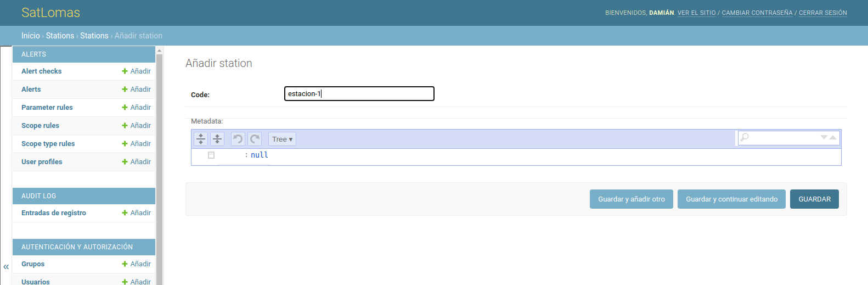Open Usuarios in sidebar
The height and width of the screenshot is (285, 868).
[36, 282]
